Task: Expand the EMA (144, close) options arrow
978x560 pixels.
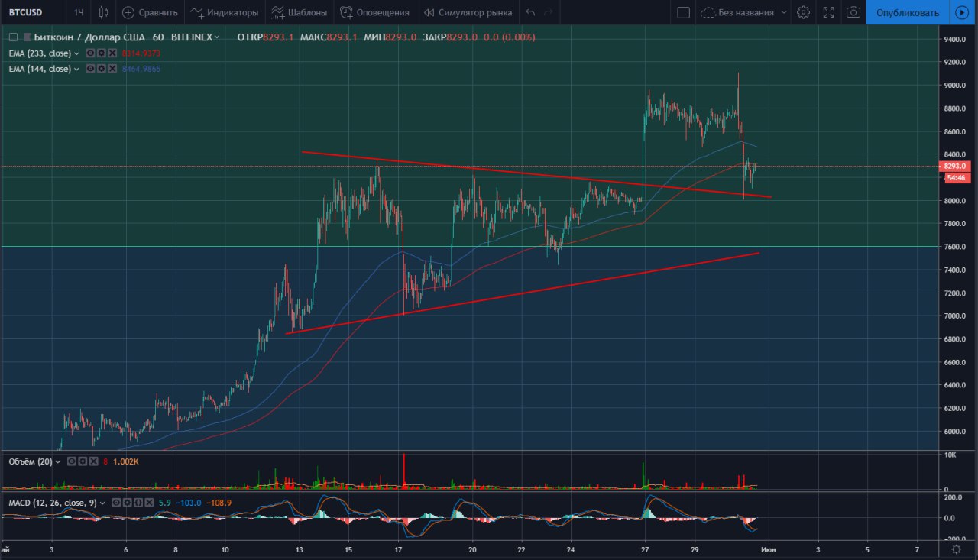Action: click(76, 69)
